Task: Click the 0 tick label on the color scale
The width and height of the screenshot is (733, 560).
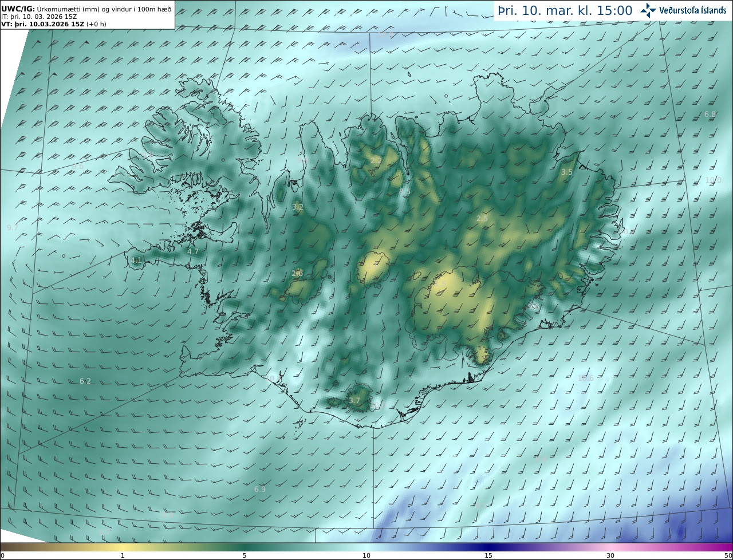Action: (x=2, y=555)
